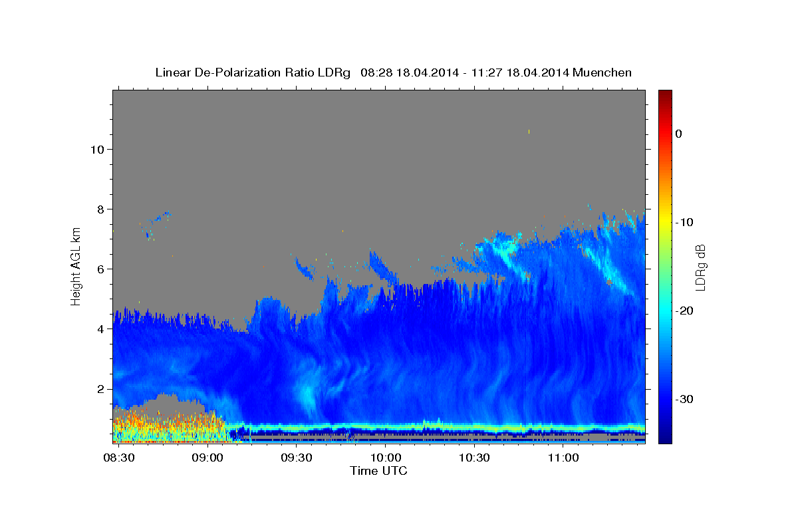This screenshot has height=532, width=798.
Task: Click the 11:00 time tick label
Action: [x=563, y=458]
